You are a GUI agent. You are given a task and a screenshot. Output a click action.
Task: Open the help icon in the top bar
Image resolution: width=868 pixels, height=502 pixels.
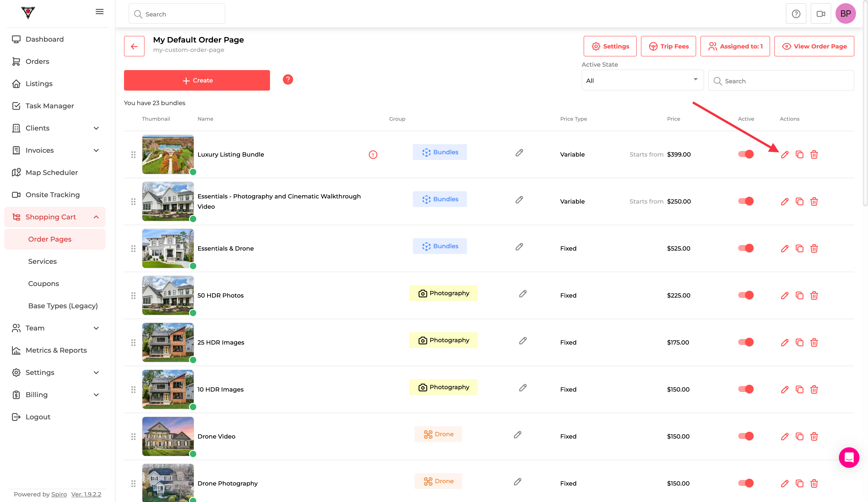(796, 14)
